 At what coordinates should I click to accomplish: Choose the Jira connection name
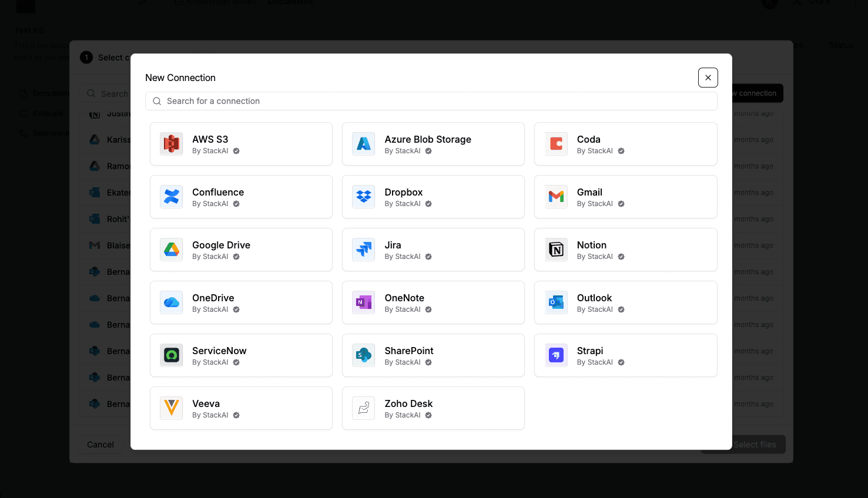[393, 245]
